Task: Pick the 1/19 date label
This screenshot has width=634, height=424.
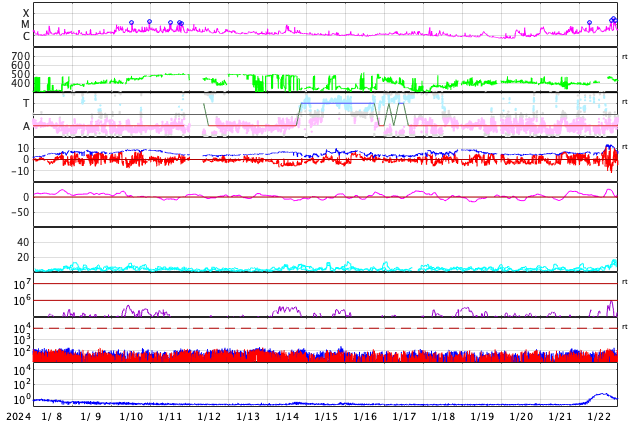Action: click(x=482, y=417)
